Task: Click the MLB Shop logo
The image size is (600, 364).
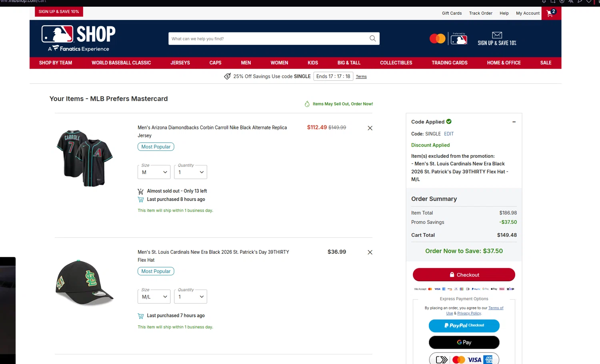Action: click(x=78, y=39)
